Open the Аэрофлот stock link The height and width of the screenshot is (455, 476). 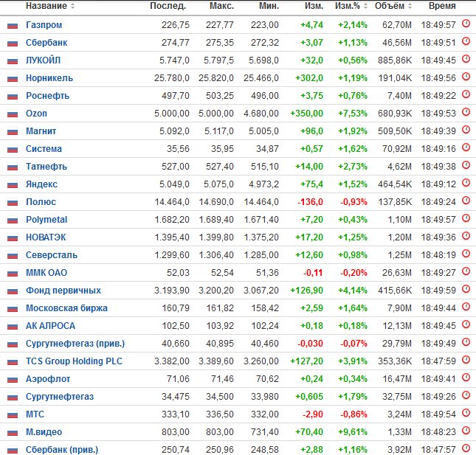(48, 378)
